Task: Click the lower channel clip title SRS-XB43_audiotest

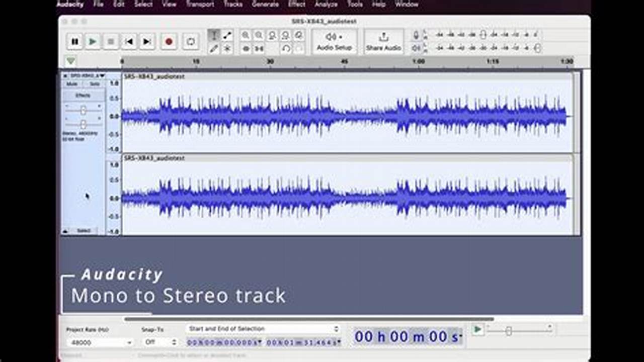Action: [x=154, y=158]
